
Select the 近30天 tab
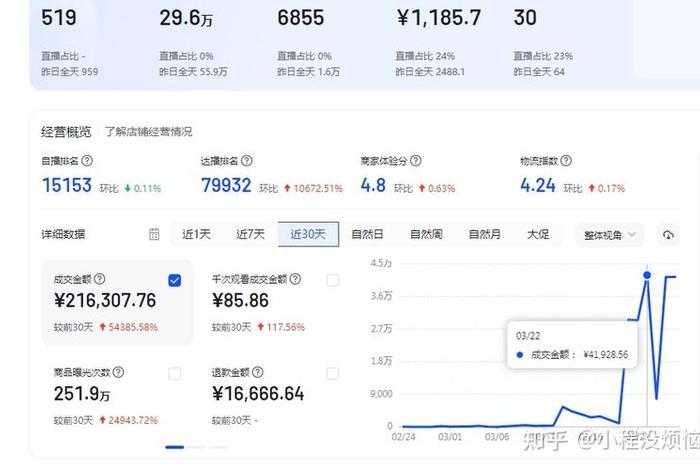308,234
